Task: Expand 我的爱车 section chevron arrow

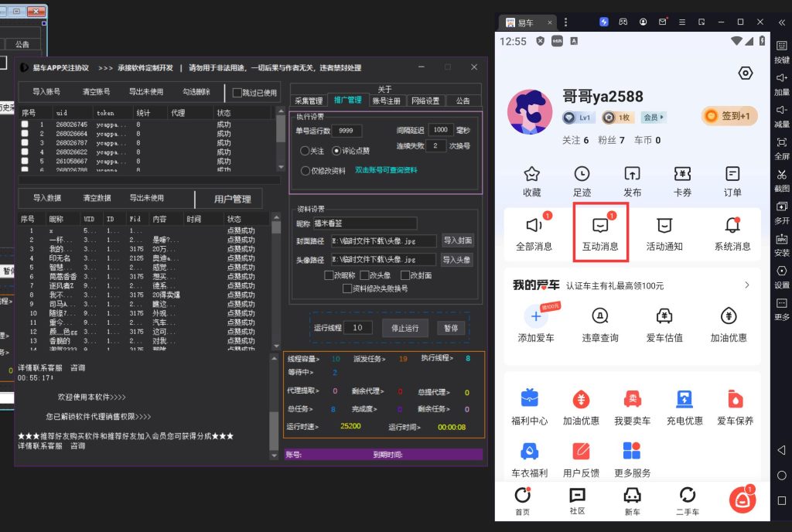Action: tap(746, 285)
